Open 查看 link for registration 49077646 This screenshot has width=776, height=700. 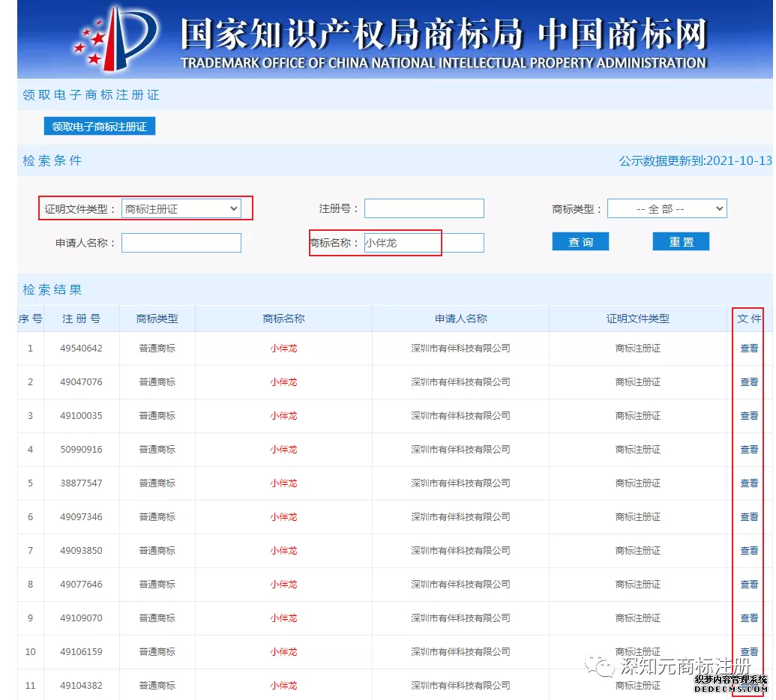click(749, 585)
